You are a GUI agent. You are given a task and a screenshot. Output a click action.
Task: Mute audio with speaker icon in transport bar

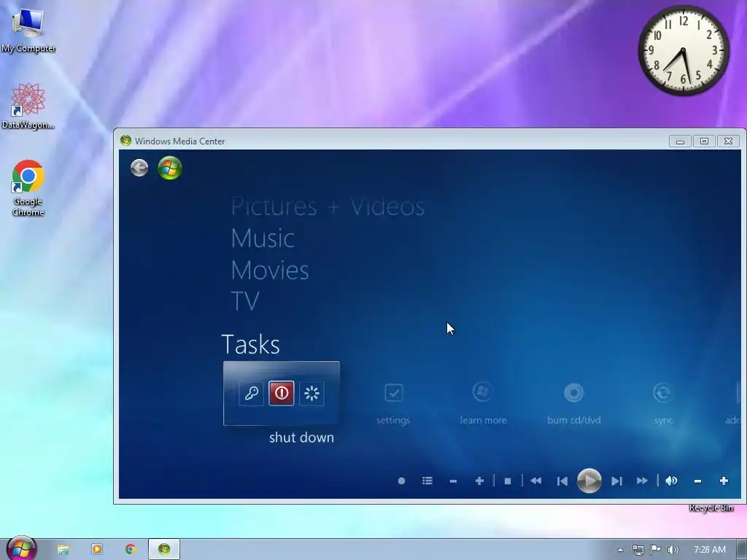coord(671,481)
